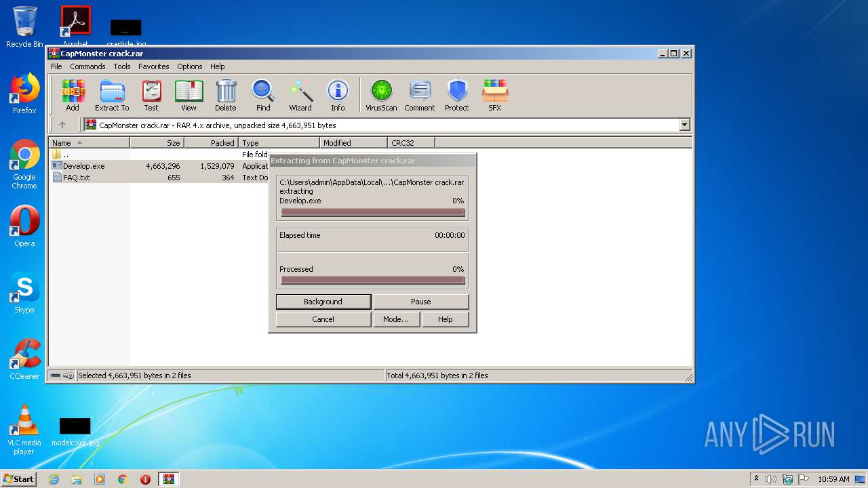Open the Tools menu
Viewport: 868px width, 488px height.
122,66
